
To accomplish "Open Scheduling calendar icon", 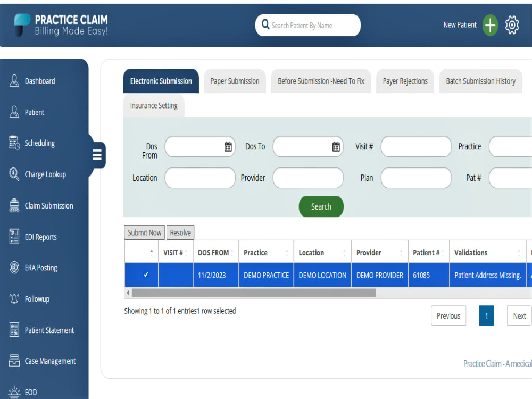I will tap(14, 143).
